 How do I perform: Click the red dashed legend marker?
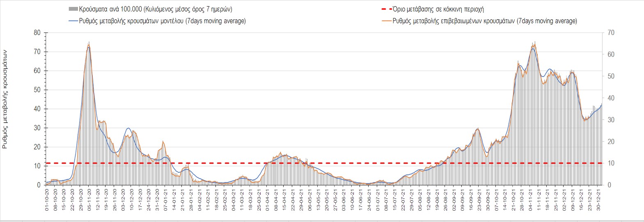386,9
